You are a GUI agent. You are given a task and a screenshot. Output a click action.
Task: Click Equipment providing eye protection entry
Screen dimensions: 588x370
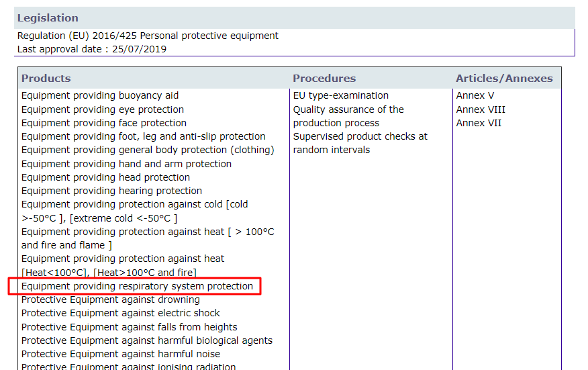[x=103, y=109]
